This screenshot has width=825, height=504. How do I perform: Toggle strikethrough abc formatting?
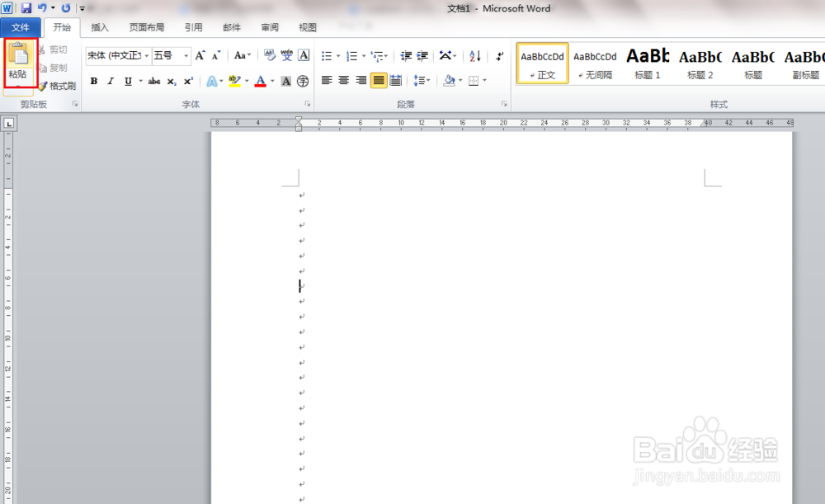154,81
